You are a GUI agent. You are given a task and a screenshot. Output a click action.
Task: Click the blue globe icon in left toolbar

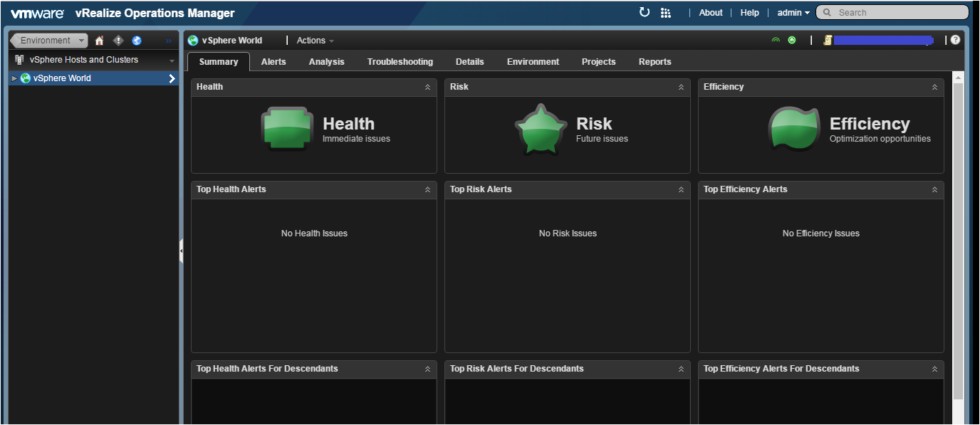pyautogui.click(x=137, y=41)
